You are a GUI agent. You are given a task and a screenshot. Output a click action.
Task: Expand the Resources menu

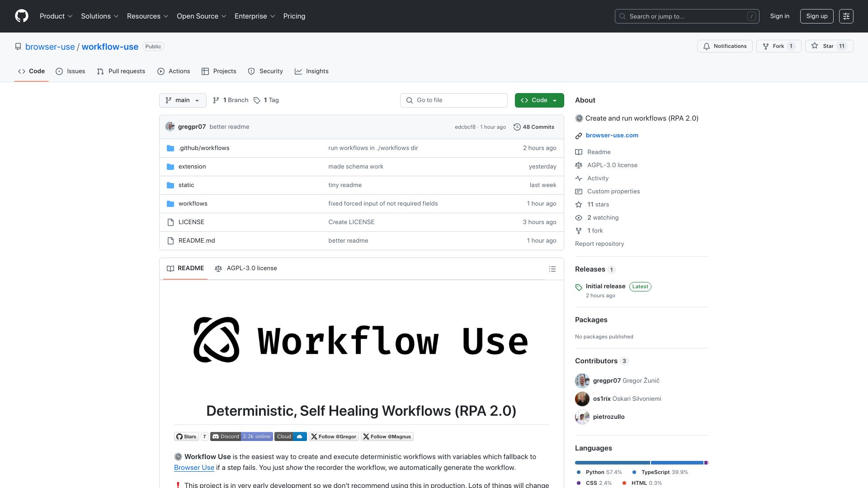(x=148, y=16)
